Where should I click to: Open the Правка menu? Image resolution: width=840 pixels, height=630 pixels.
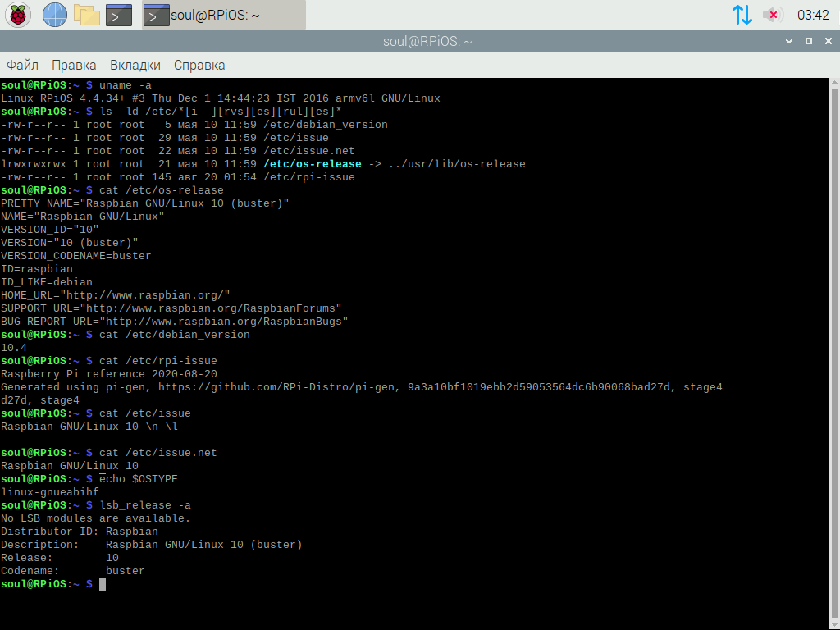74,65
